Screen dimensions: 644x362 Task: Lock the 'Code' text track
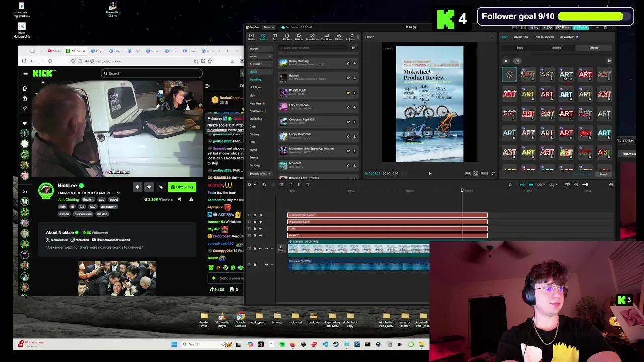pos(255,229)
